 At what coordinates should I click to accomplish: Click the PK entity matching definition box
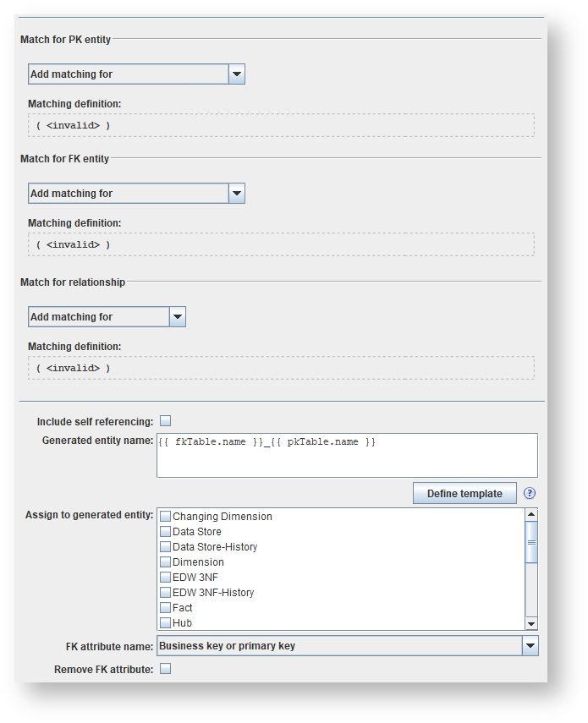pos(281,125)
